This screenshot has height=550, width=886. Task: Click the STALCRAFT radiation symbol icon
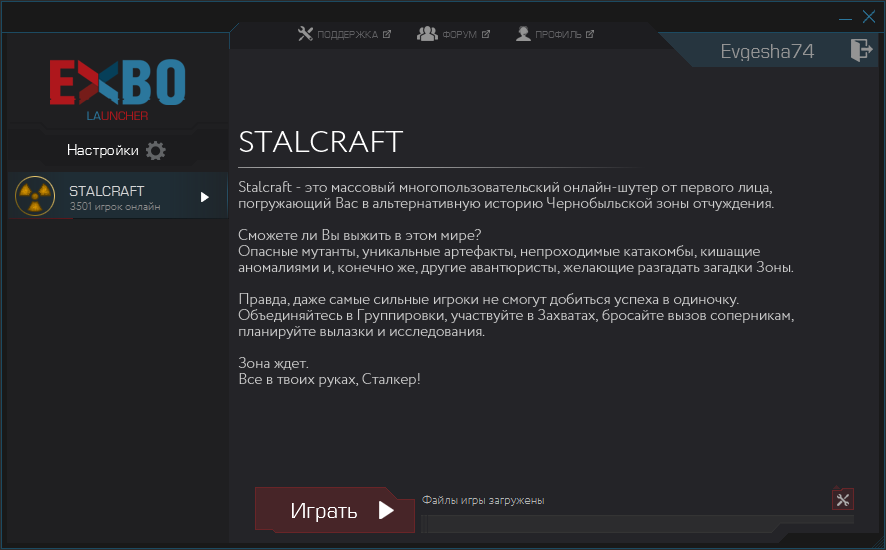[x=35, y=196]
